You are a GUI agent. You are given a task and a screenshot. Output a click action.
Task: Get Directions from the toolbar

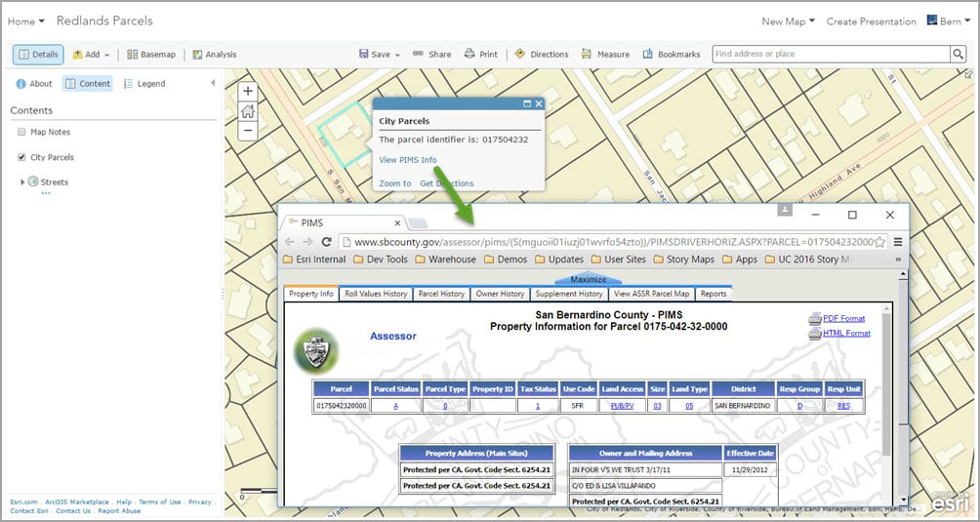[542, 55]
